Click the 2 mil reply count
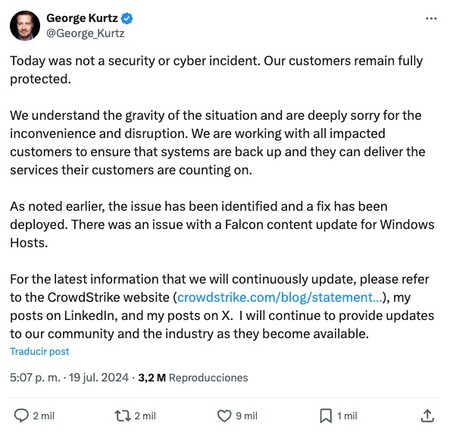Image resolution: width=450 pixels, height=433 pixels. coord(44,416)
